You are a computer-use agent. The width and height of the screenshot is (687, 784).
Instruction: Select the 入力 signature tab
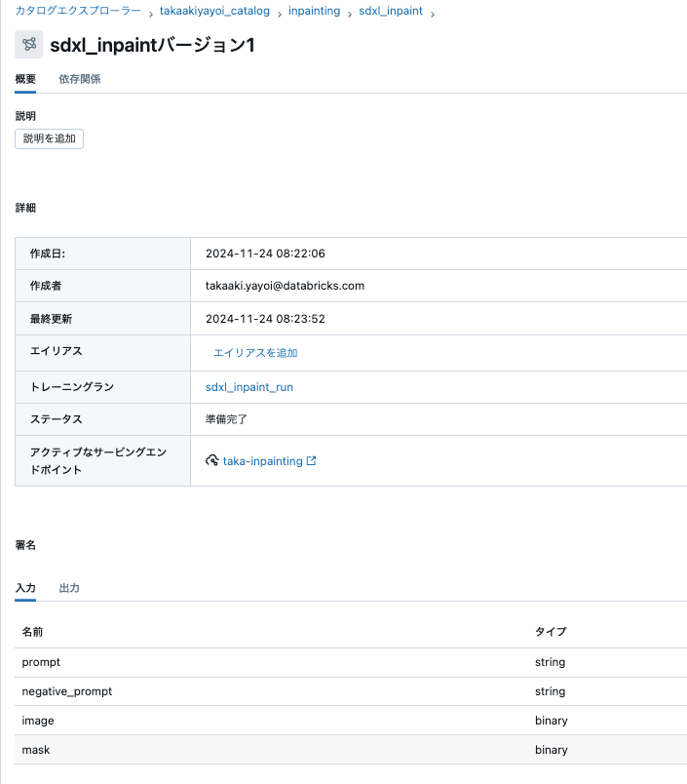25,588
